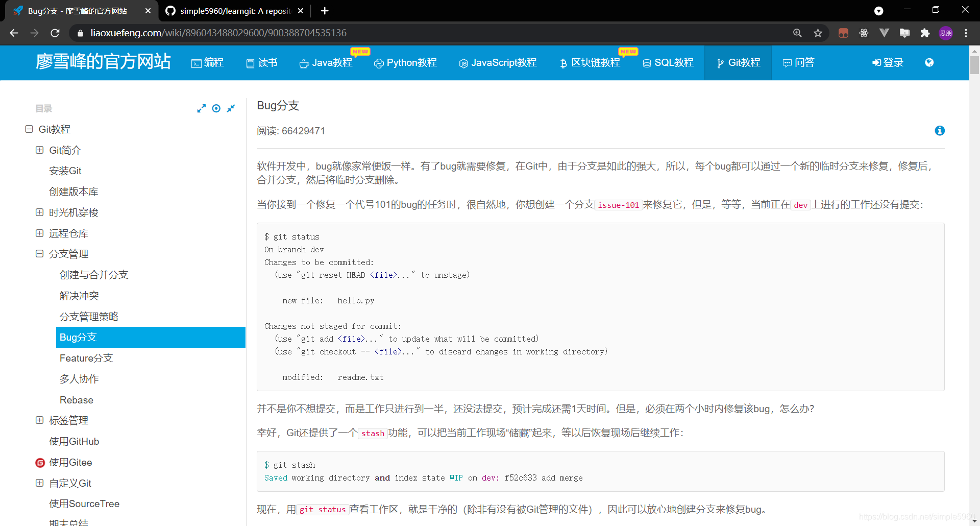Click the 登录 login link
The width and height of the screenshot is (980, 526).
[888, 62]
